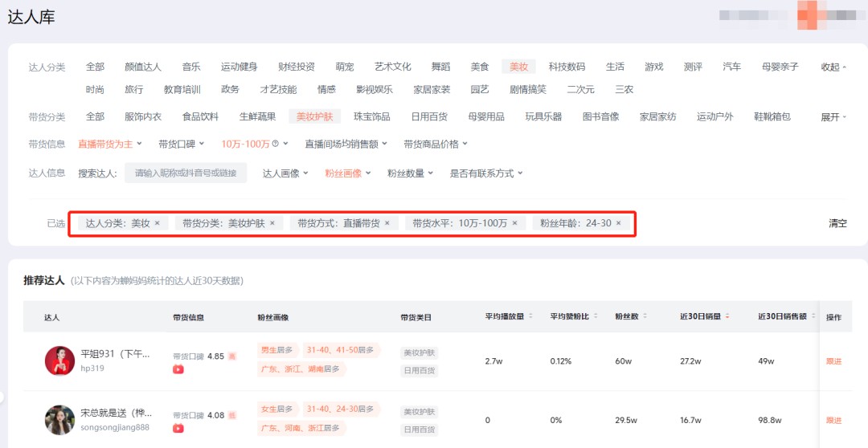868x448 pixels.
Task: Open 粉丝画像 dropdown
Action: tap(348, 173)
